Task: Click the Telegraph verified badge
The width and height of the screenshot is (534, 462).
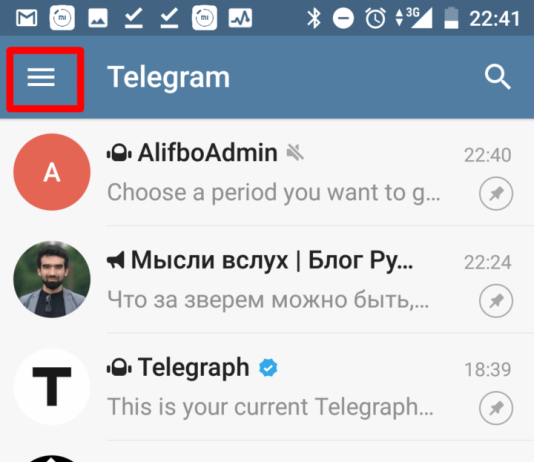Action: click(x=268, y=368)
